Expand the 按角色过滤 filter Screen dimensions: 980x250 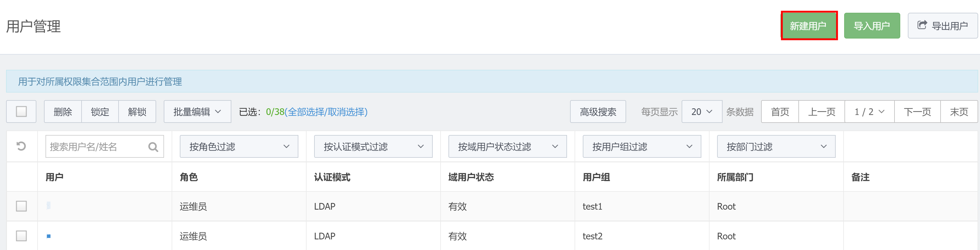click(x=239, y=147)
